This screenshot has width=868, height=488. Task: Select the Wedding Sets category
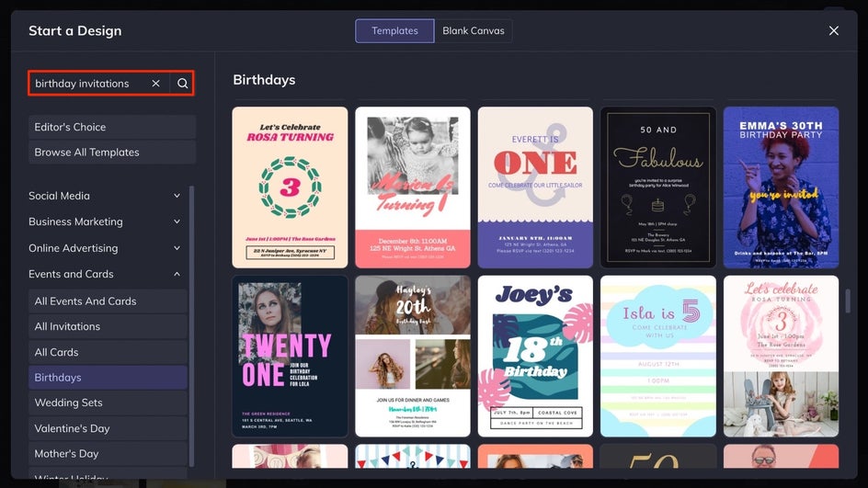click(108, 403)
